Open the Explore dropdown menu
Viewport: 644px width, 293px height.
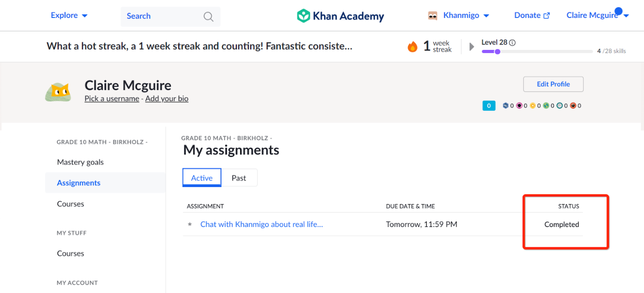[x=69, y=15]
